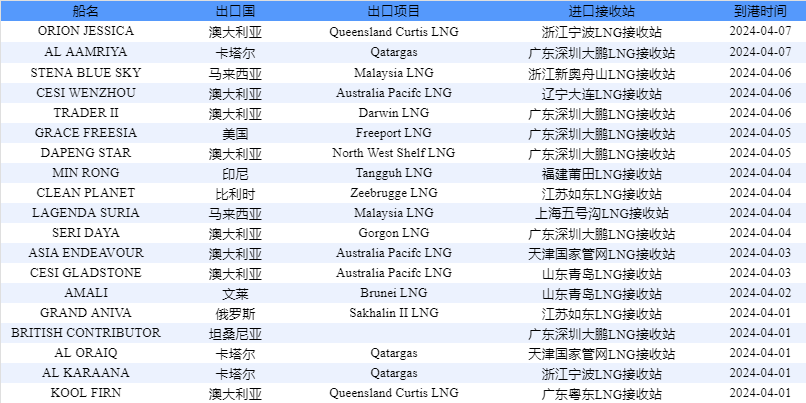Image resolution: width=806 pixels, height=403 pixels.
Task: Click the 出口项目 column header
Action: (394, 11)
